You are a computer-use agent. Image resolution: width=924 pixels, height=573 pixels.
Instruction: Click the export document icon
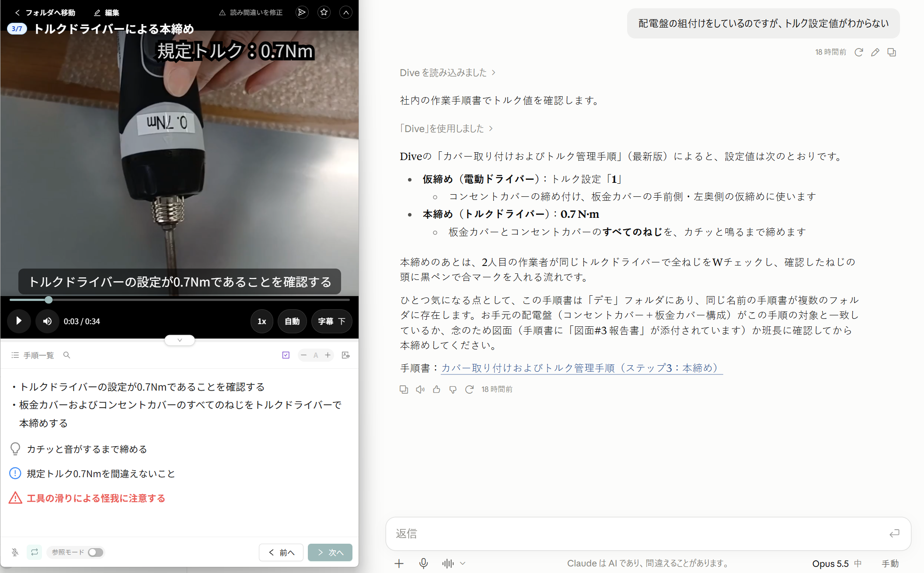(x=346, y=355)
